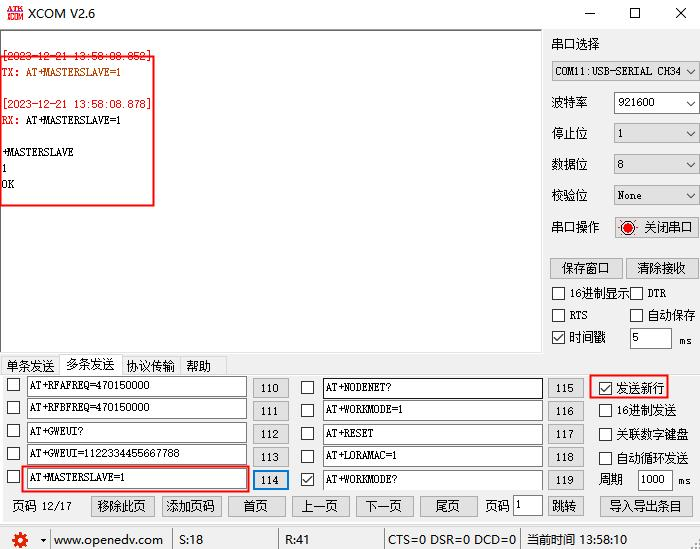
Task: Open the data bits dropdown
Action: [656, 164]
